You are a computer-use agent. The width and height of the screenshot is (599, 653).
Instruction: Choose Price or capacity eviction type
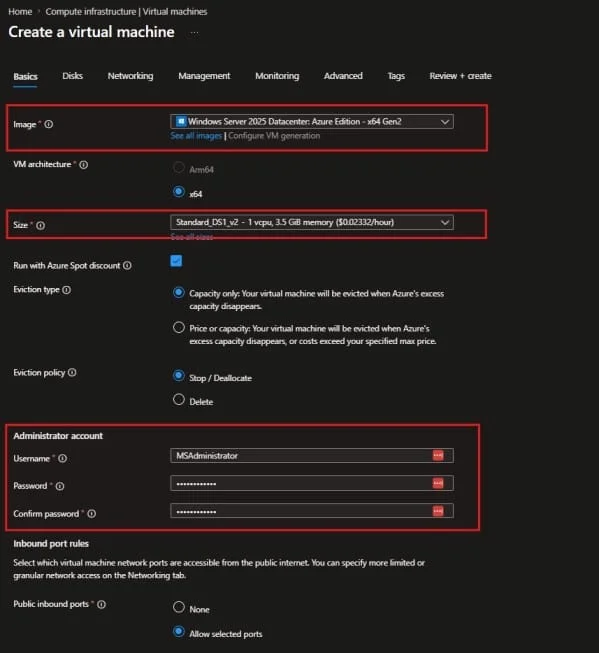[x=179, y=327]
